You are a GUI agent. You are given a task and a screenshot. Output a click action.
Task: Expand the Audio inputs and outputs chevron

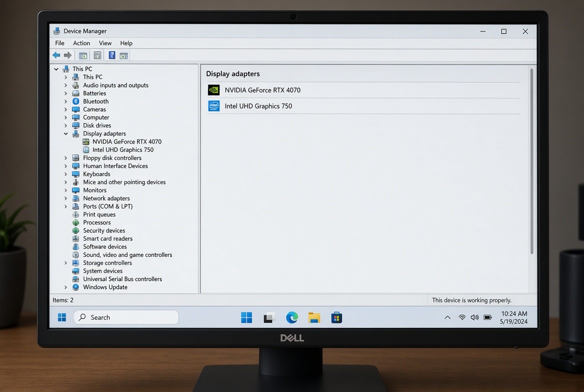66,85
